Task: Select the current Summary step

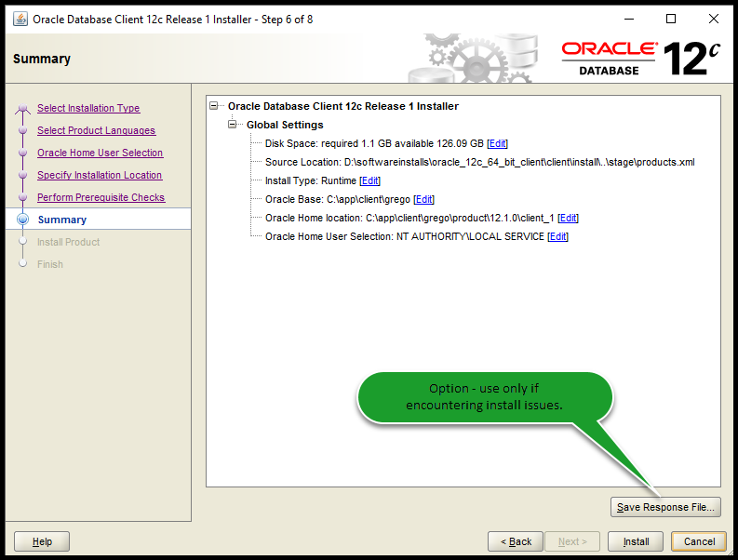Action: tap(62, 220)
